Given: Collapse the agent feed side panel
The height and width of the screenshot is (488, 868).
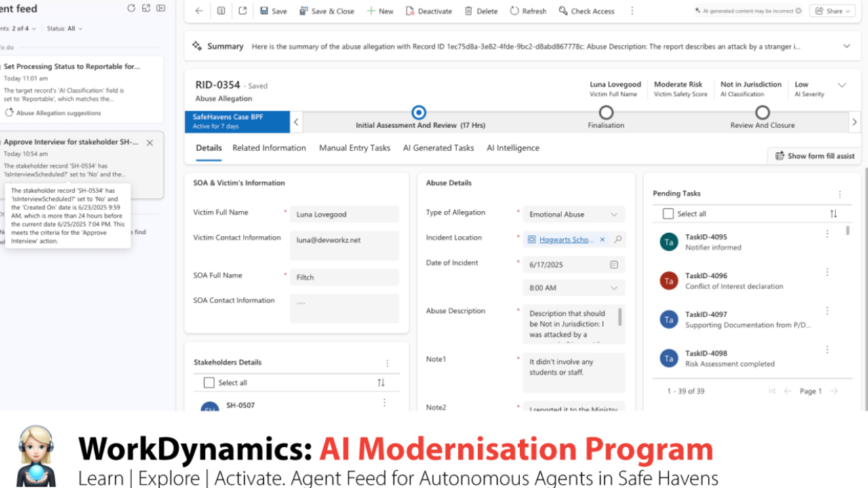Looking at the screenshot, I should (x=161, y=8).
